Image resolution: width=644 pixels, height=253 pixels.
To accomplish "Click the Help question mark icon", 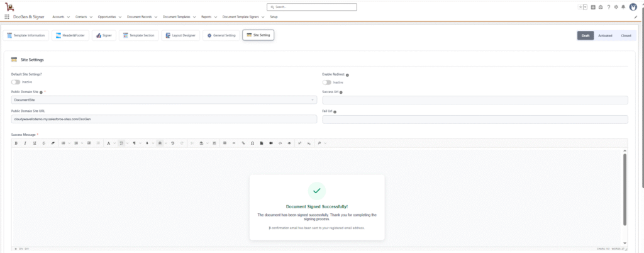I will (608, 7).
